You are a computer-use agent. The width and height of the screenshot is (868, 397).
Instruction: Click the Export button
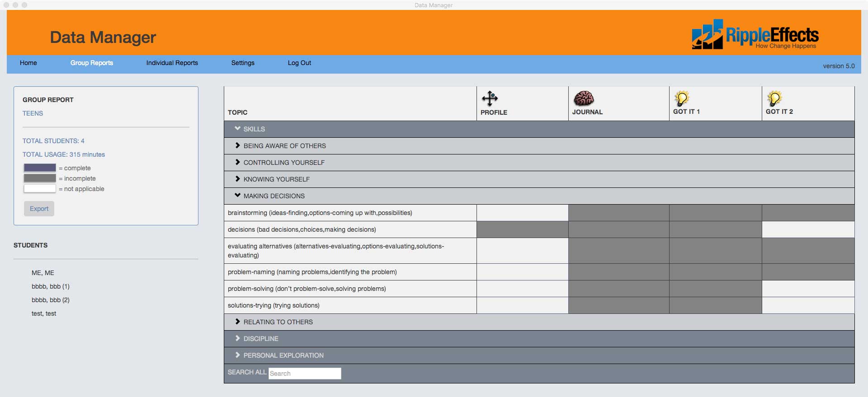pos(39,209)
